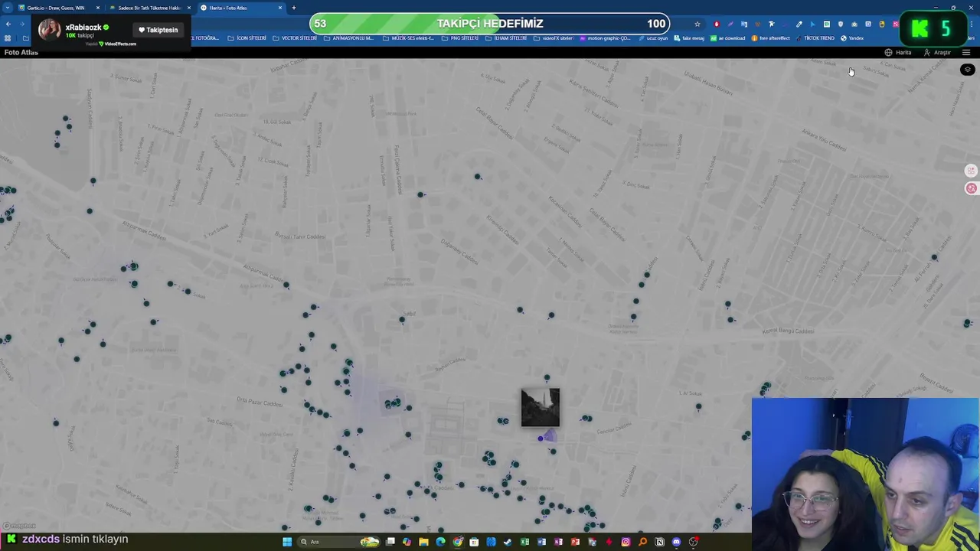Open the videoFX siteleri bookmark folder

[554, 38]
